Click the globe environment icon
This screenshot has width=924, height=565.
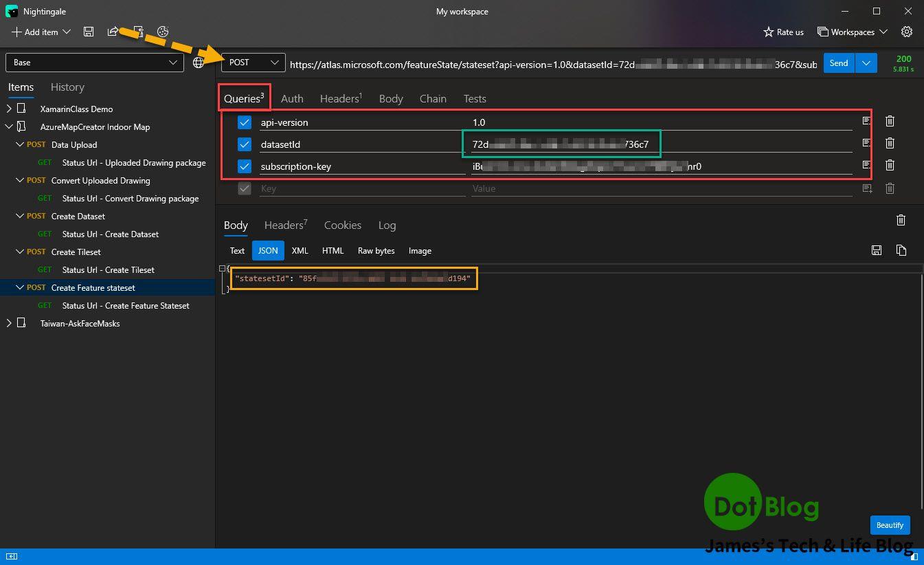[x=199, y=63]
